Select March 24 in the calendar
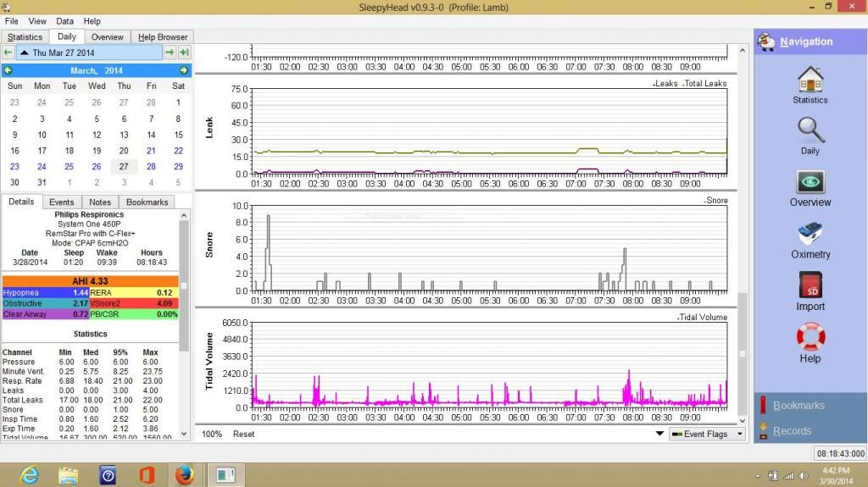868x487 pixels. pos(42,167)
